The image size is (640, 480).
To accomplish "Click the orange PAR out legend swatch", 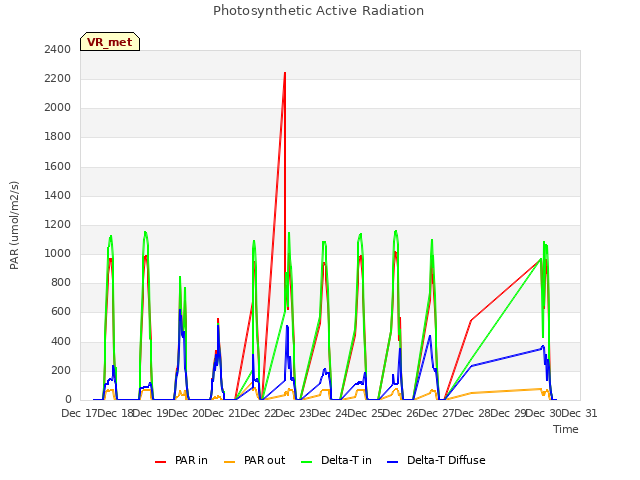I will pos(230,462).
